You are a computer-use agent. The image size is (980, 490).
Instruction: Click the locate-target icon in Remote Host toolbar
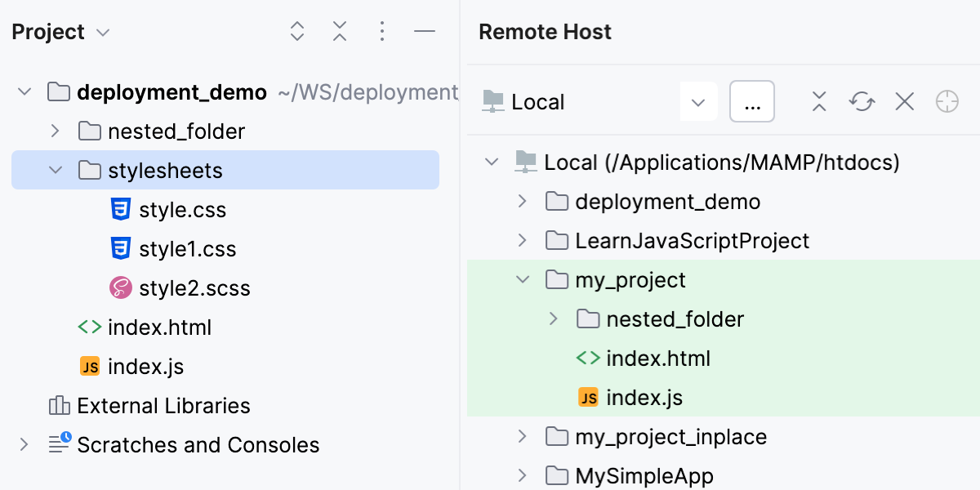[947, 101]
